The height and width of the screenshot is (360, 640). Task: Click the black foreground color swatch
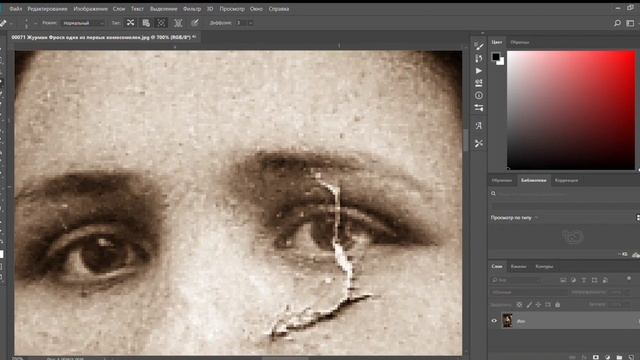coord(496,57)
